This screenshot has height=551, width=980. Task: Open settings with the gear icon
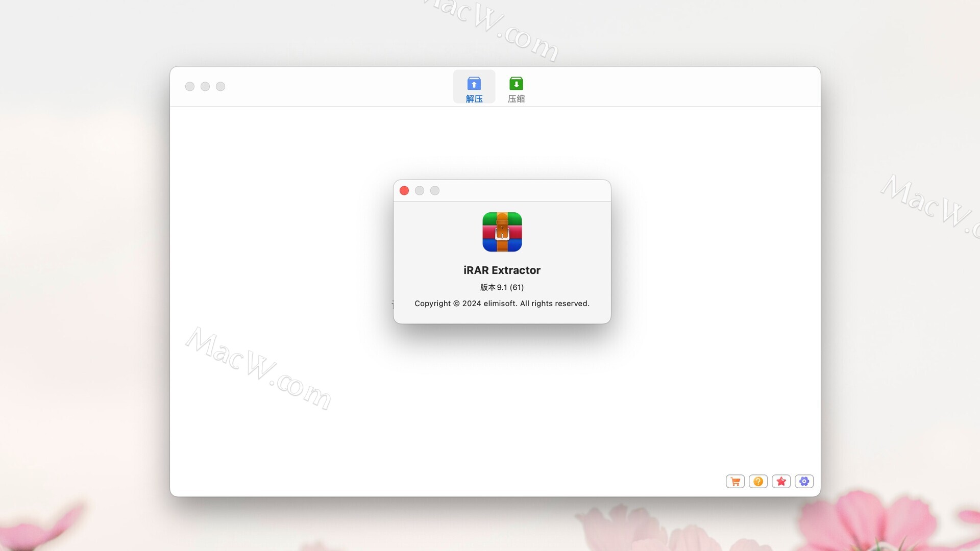804,481
